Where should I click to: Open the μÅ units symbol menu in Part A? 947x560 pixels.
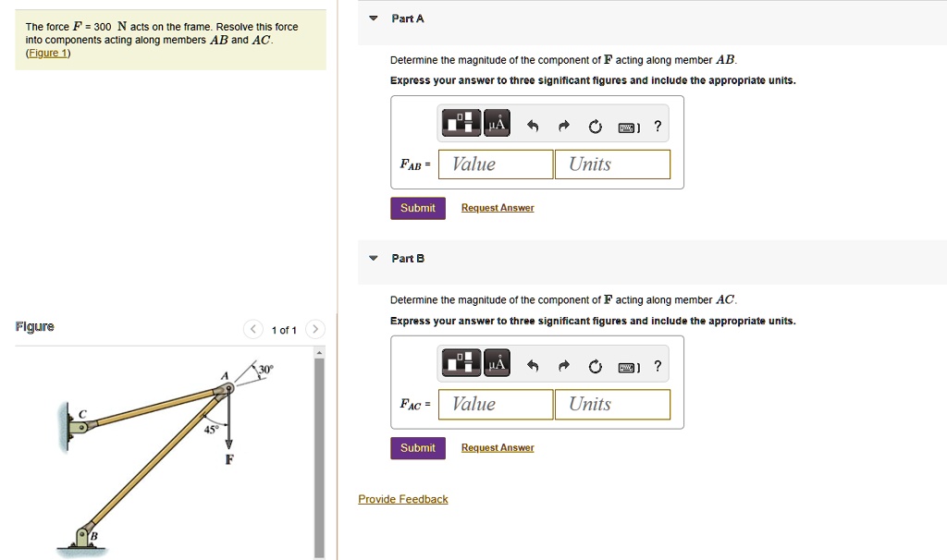[x=497, y=123]
